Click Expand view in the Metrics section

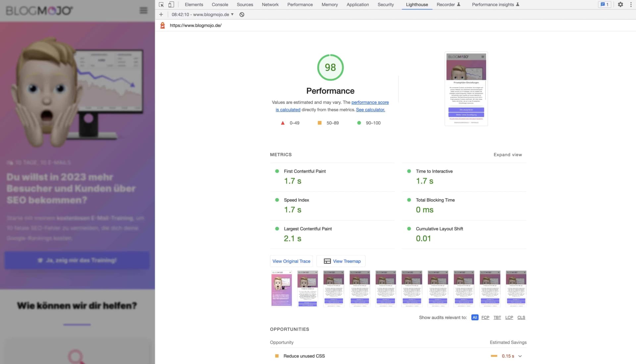[507, 155]
